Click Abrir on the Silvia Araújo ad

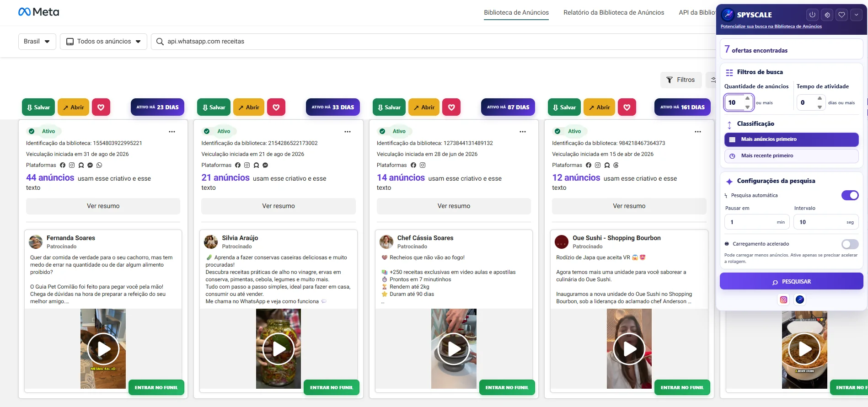248,107
